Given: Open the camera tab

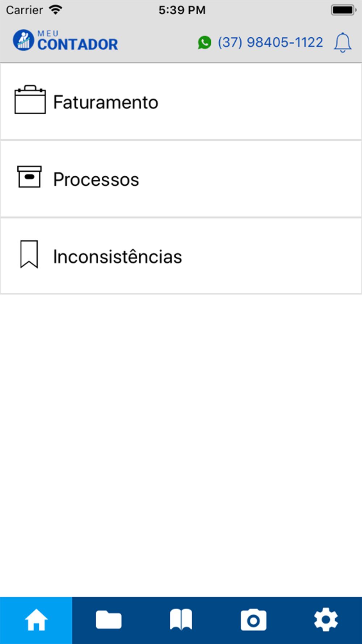Looking at the screenshot, I should pos(253,620).
